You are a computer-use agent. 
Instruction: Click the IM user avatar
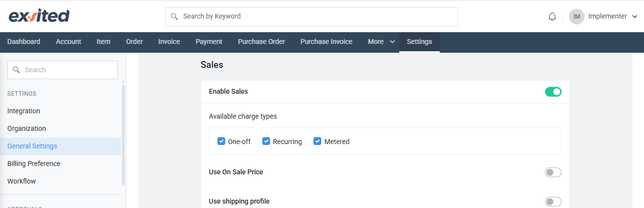(x=577, y=17)
